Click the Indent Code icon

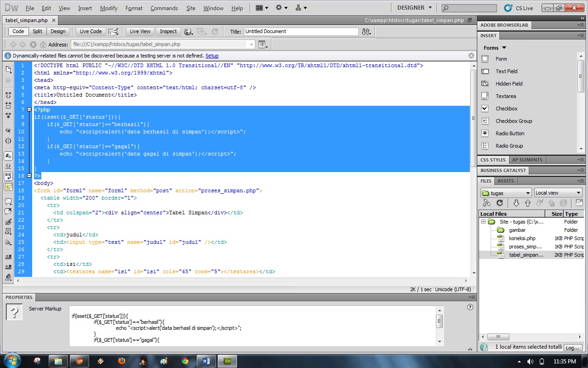8,257
